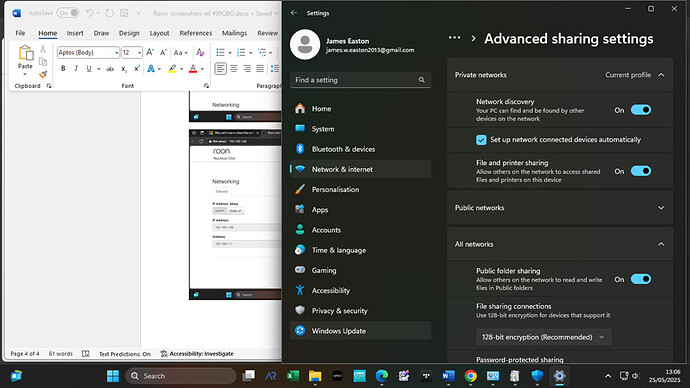Viewport: 690px width, 388px height.
Task: Disable File and printer sharing toggle
Action: pyautogui.click(x=641, y=171)
